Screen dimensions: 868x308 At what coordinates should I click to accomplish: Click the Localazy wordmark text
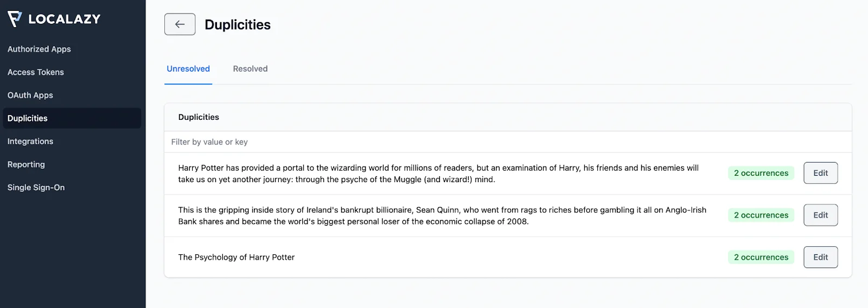[65, 19]
